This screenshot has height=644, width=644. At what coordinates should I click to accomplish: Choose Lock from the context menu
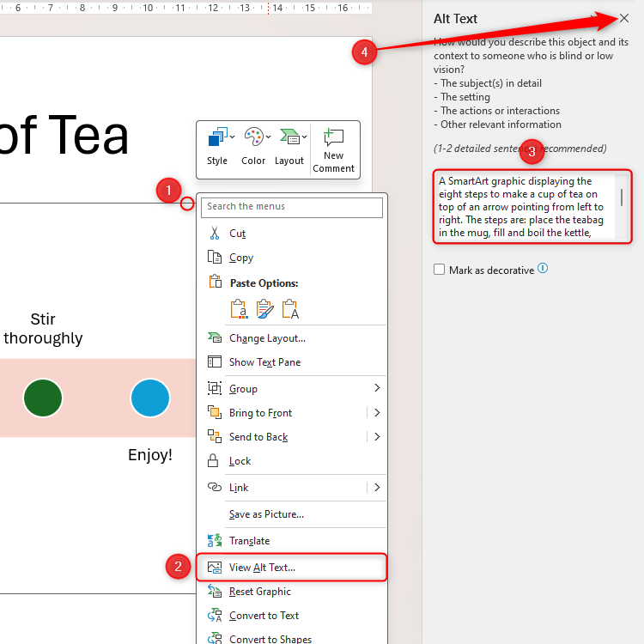[x=292, y=461]
